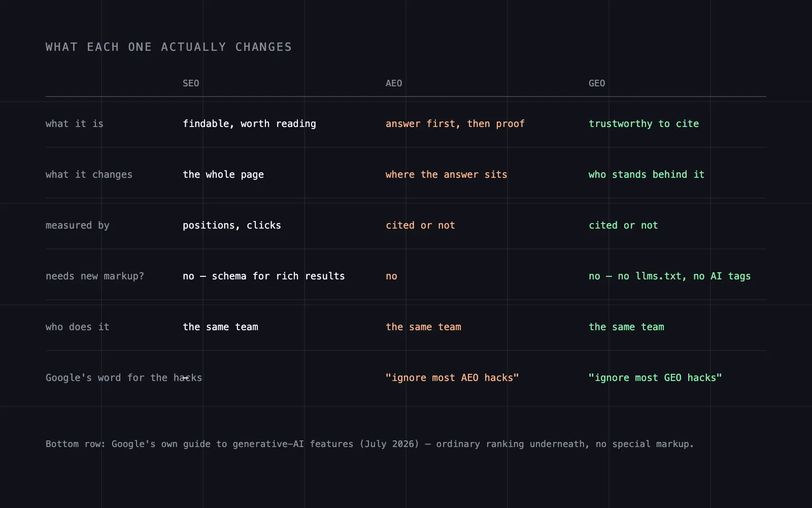The width and height of the screenshot is (812, 508).
Task: Select 'no — no llms.txt, no AI tags'
Action: click(x=670, y=276)
